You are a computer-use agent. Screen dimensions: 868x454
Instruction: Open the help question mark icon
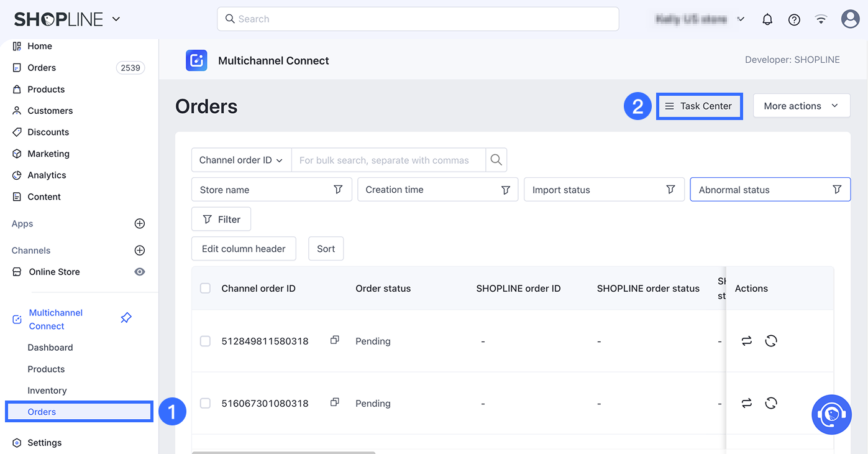(x=794, y=19)
